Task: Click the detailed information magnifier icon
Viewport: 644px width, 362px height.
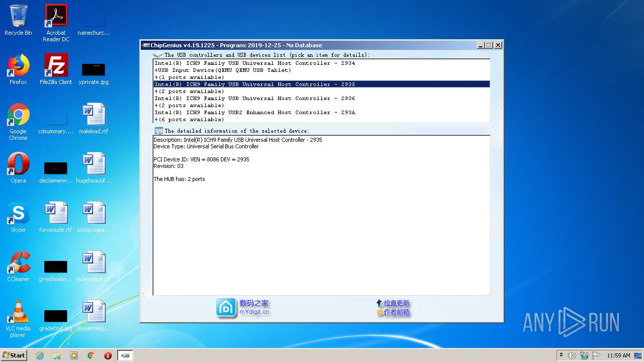Action: (x=158, y=131)
